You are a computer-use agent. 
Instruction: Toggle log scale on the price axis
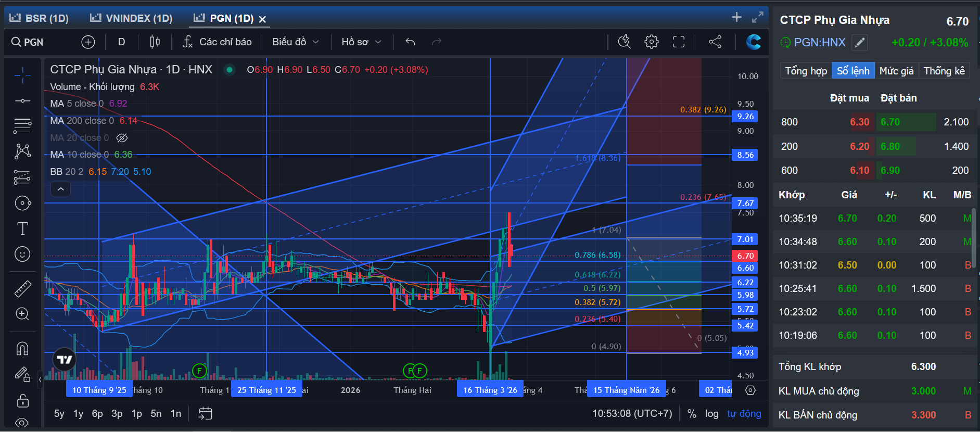tap(712, 414)
